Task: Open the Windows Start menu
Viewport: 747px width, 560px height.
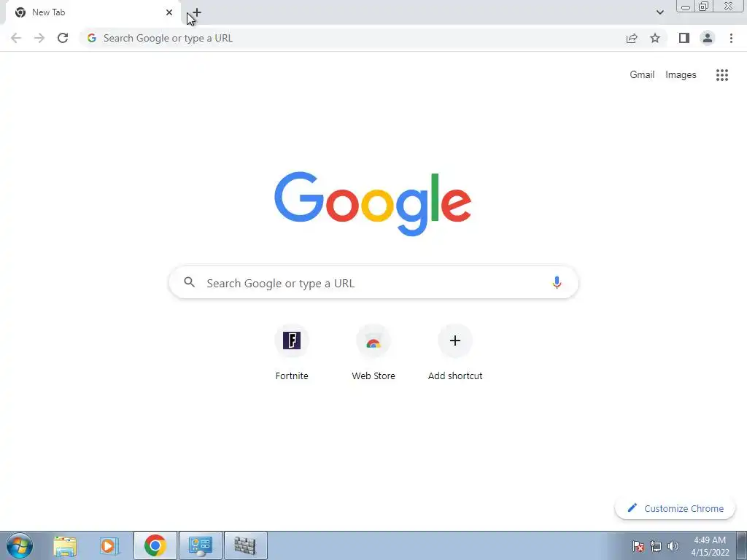Action: [x=20, y=545]
